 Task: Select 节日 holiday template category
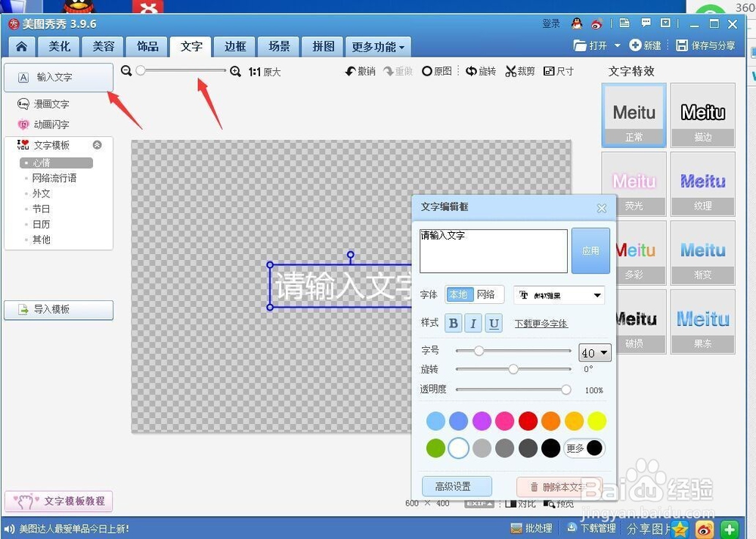pyautogui.click(x=41, y=209)
